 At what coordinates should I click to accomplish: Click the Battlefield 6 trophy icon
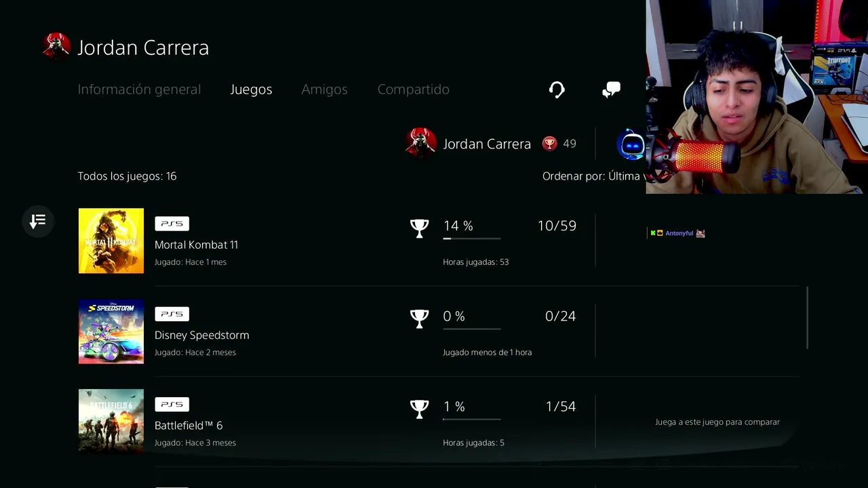pyautogui.click(x=420, y=409)
